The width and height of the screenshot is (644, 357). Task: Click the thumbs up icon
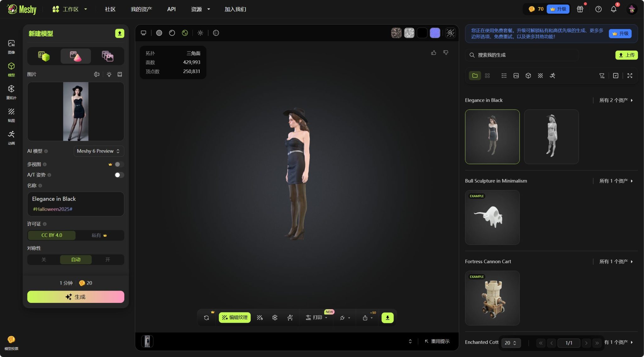tap(434, 53)
